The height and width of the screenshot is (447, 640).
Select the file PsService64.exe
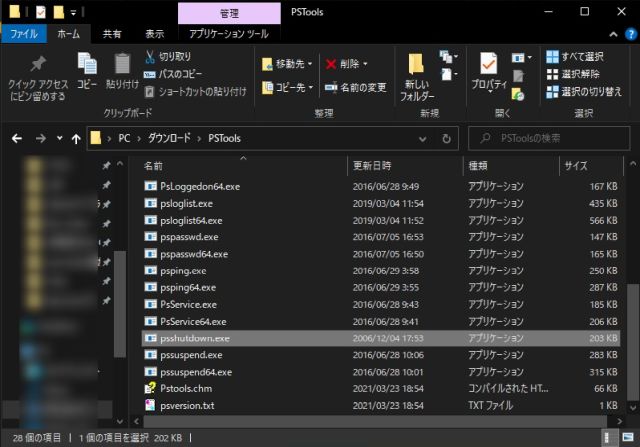click(380, 322)
